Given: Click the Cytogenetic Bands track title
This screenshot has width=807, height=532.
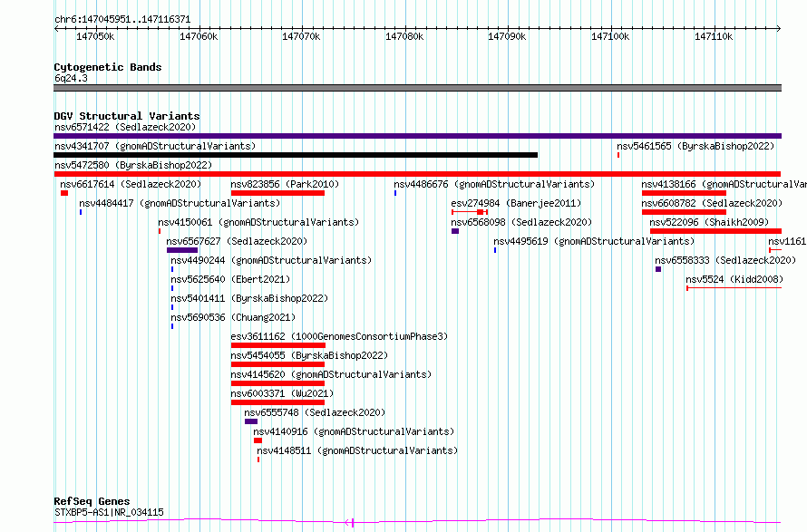Looking at the screenshot, I should [108, 67].
